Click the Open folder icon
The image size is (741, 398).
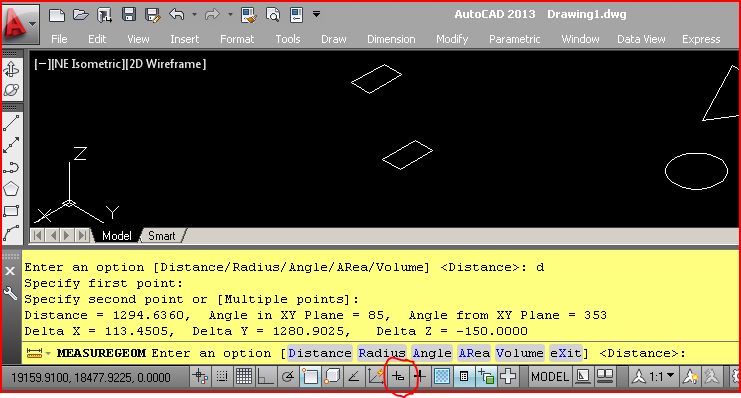pyautogui.click(x=81, y=15)
